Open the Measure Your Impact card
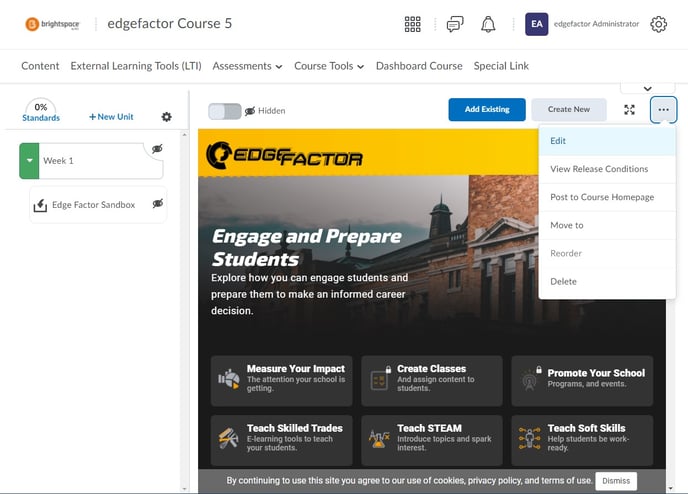The width and height of the screenshot is (688, 494). click(281, 381)
